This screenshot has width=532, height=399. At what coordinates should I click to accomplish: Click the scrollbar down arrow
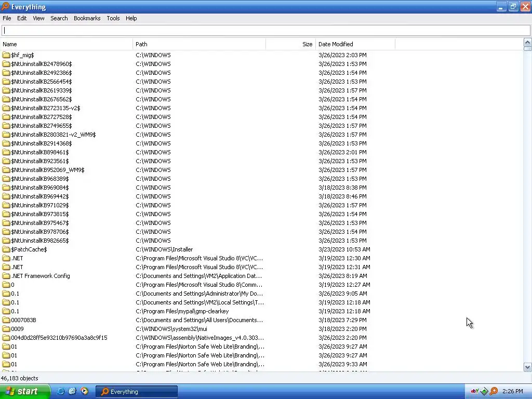tap(527, 367)
